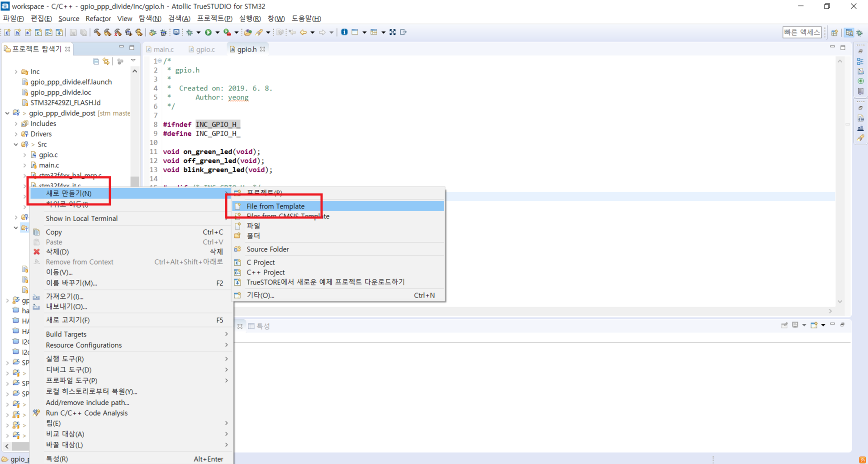Click the monitor icon in the toolbar

[176, 32]
